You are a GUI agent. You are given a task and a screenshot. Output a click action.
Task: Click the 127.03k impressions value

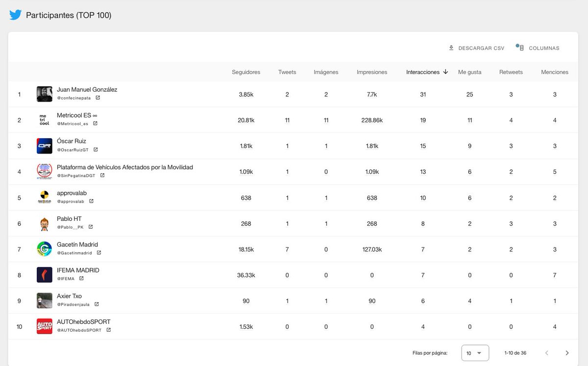tap(372, 249)
